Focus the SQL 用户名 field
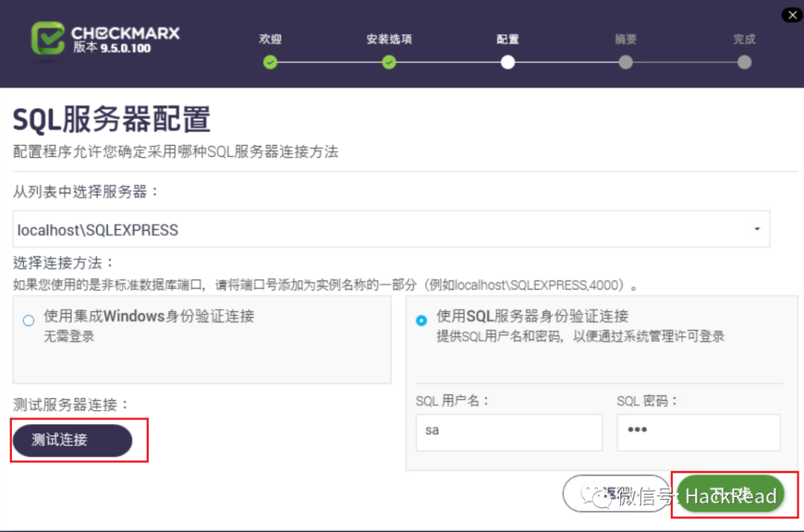 [509, 432]
